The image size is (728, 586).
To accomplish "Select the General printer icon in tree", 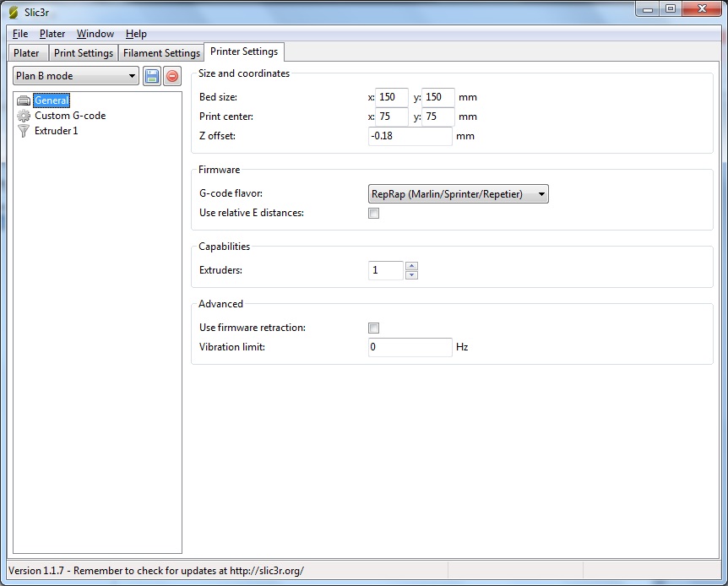I will (x=24, y=100).
